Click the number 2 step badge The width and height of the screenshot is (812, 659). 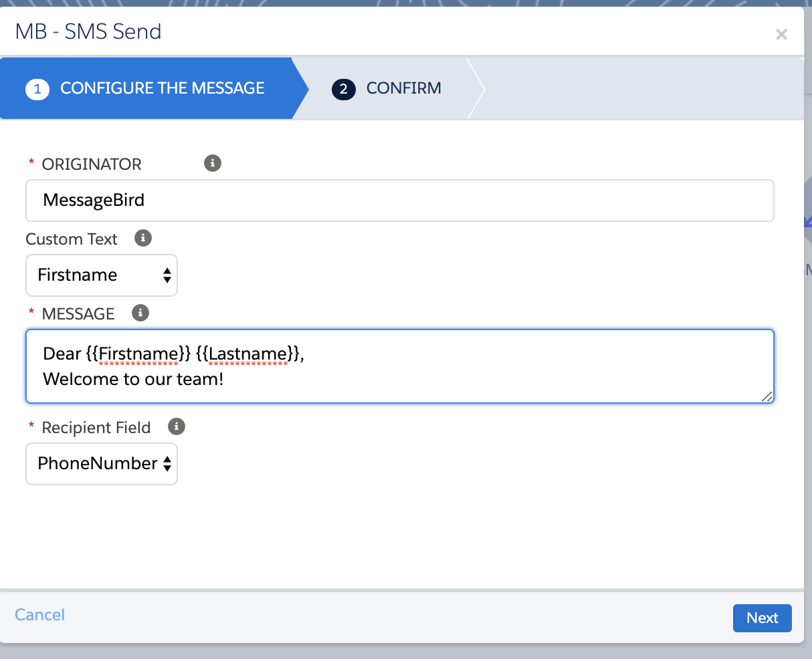[x=343, y=89]
